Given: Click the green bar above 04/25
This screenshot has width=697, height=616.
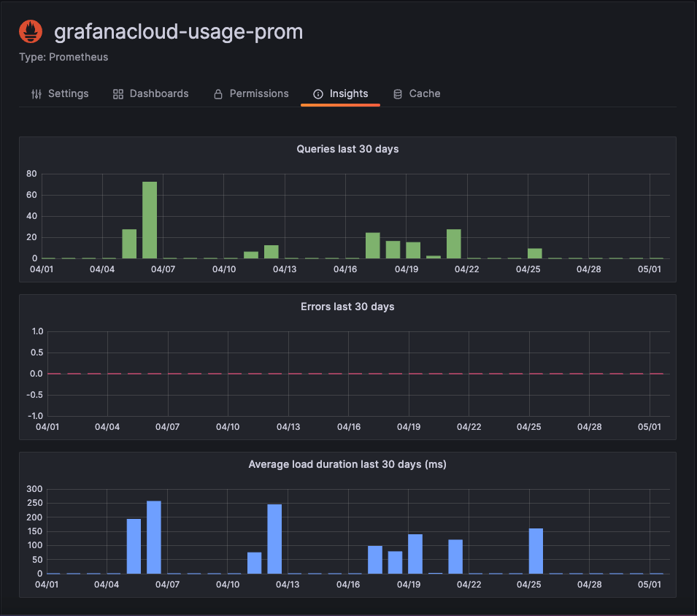Looking at the screenshot, I should point(534,254).
